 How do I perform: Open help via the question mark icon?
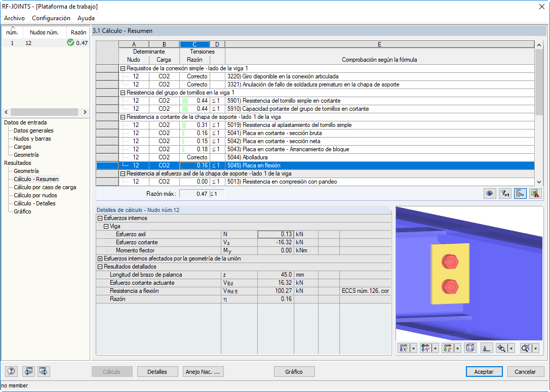[x=11, y=371]
